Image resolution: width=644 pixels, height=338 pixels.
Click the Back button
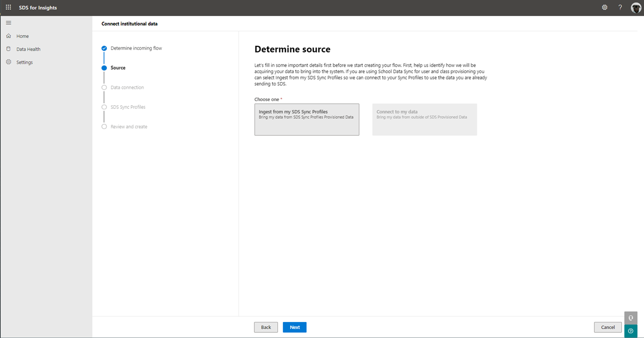click(x=266, y=327)
